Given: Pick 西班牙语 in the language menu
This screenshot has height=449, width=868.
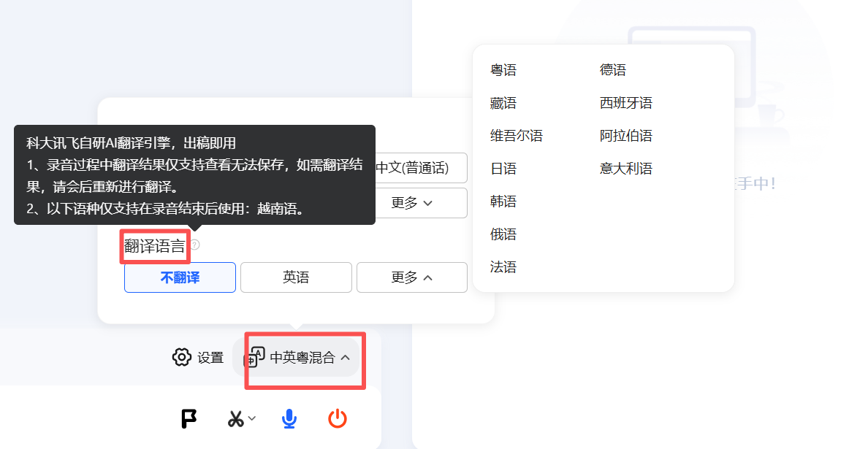Looking at the screenshot, I should click(x=626, y=103).
